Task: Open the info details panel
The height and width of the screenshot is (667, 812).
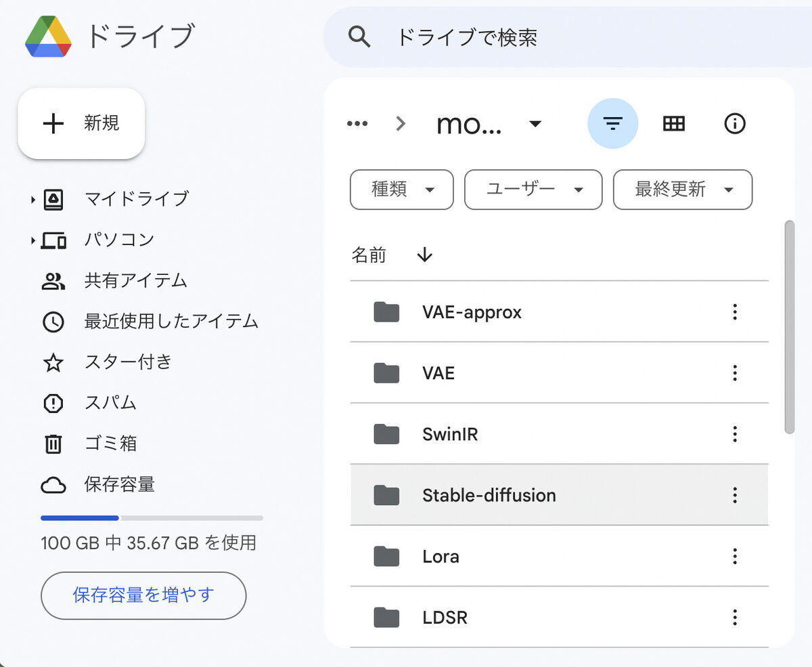Action: (734, 123)
